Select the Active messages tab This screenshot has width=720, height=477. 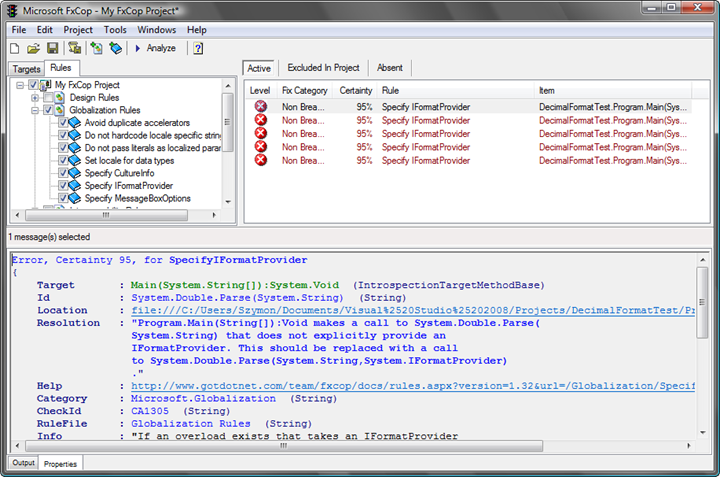click(259, 68)
